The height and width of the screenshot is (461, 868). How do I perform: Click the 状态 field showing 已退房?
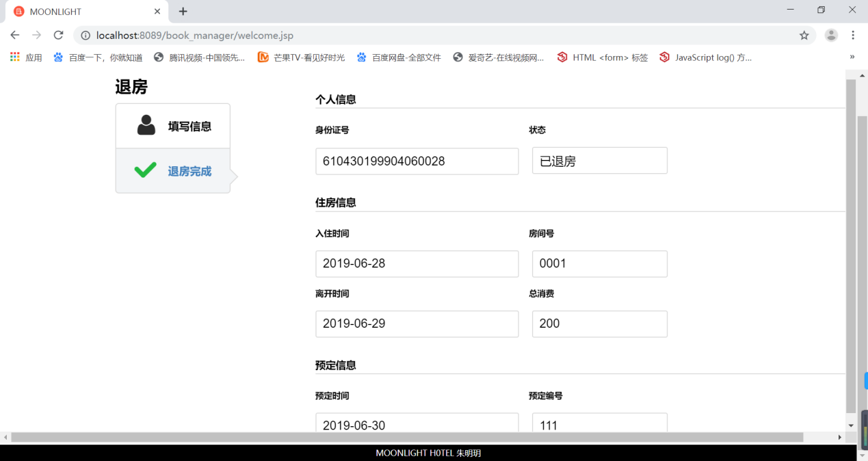(x=600, y=161)
